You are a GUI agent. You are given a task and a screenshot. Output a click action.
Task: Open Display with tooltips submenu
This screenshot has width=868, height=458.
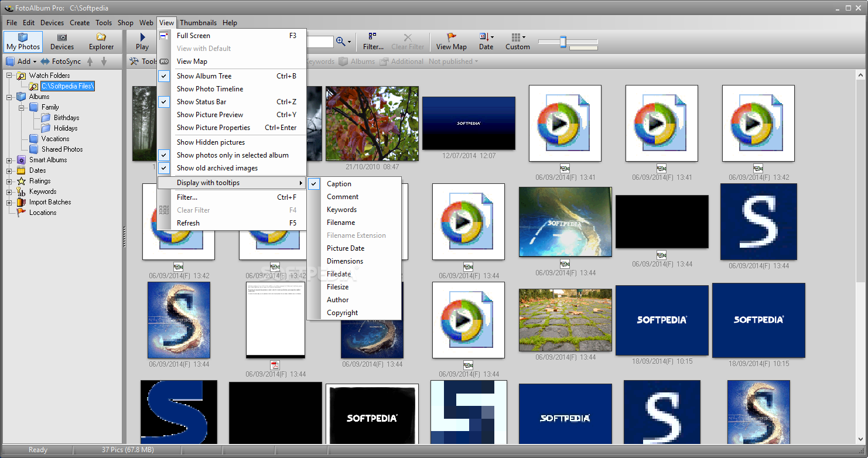(232, 183)
